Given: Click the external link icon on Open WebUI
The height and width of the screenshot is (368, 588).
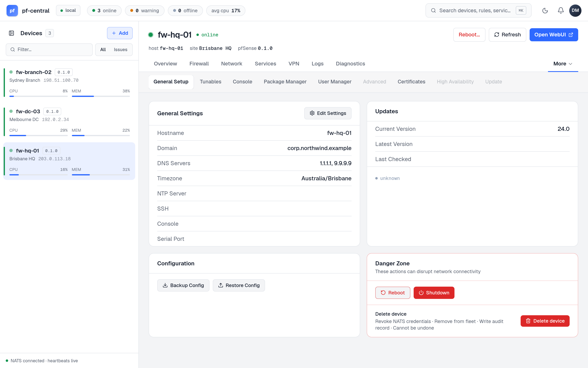Looking at the screenshot, I should point(571,35).
